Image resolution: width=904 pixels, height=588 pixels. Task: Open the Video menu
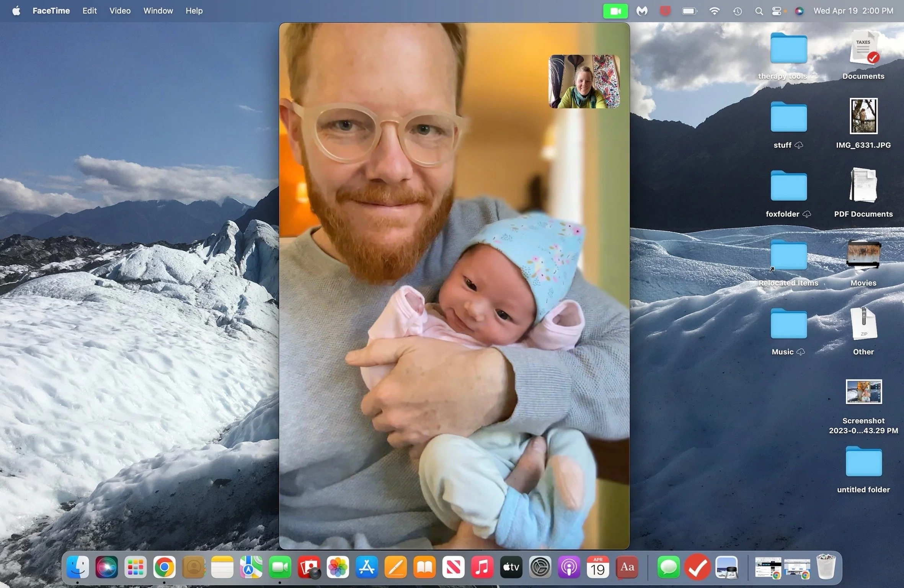tap(120, 11)
